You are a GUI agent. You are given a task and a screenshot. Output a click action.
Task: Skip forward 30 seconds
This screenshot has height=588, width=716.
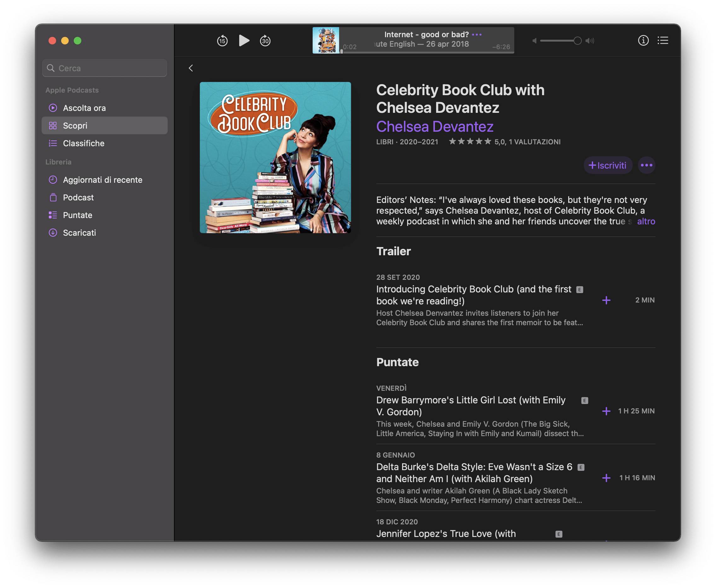tap(265, 41)
